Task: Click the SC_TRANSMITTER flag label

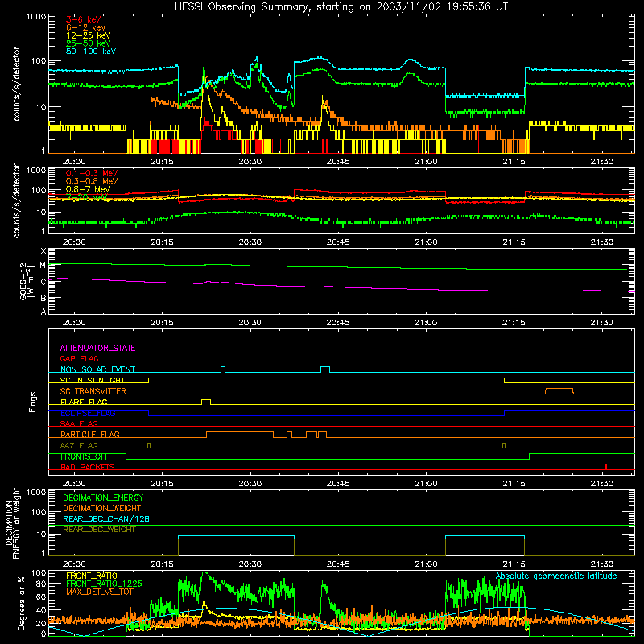Action: click(93, 391)
